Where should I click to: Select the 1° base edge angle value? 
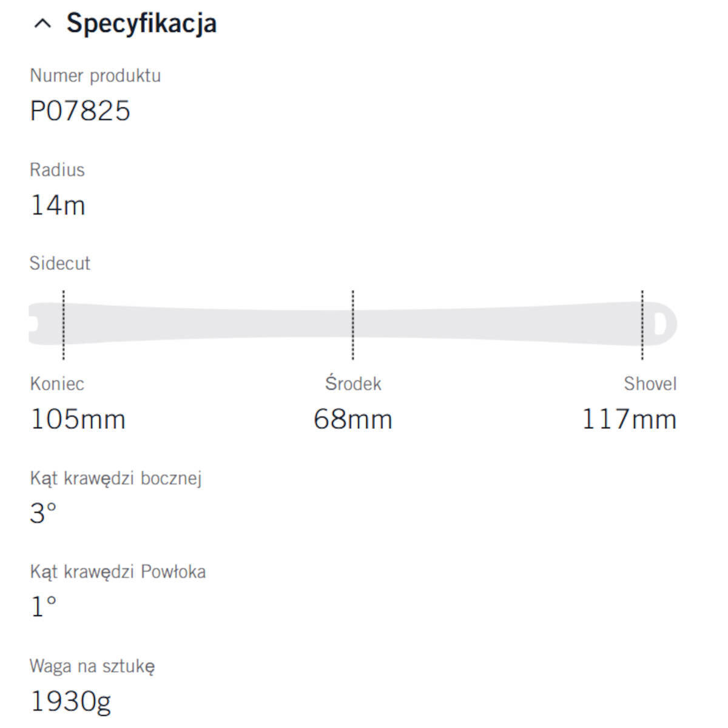coord(43,607)
